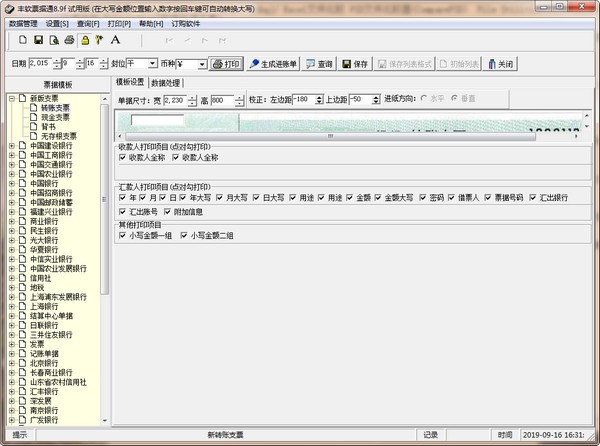Expand the 广发银行 tree node
Viewport: 600px width, 446px height.
click(12, 420)
